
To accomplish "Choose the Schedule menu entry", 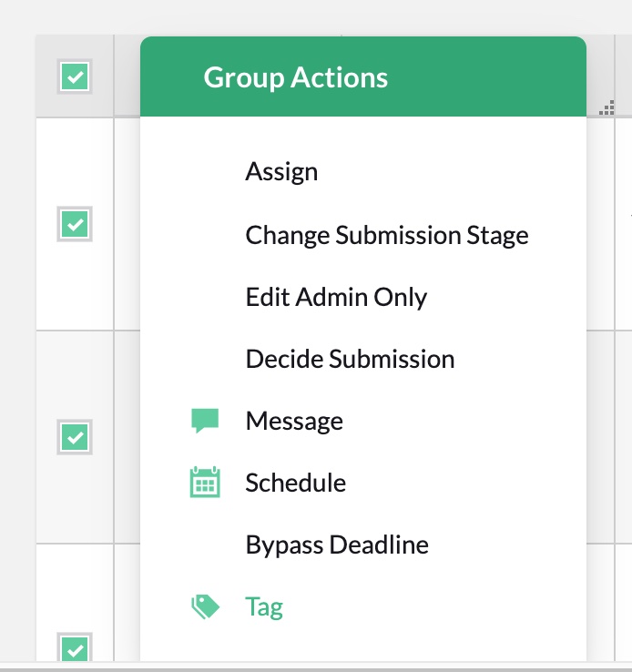I will (296, 483).
